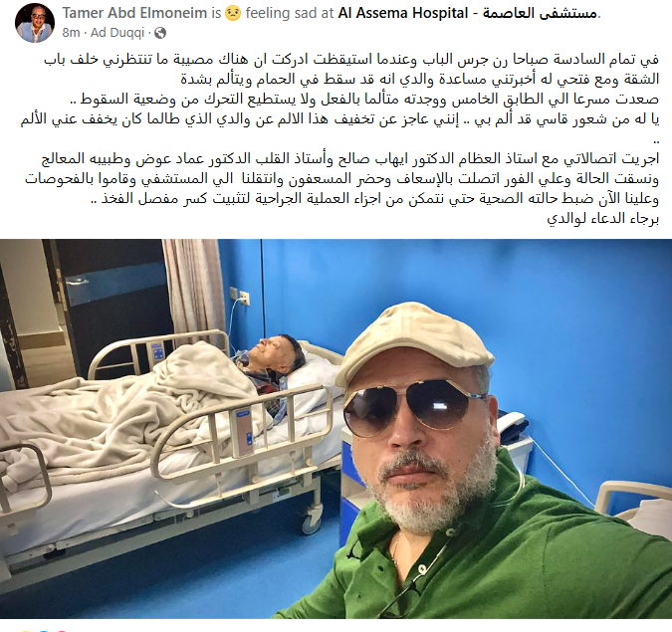Open the post via 8m timestamp
The width and height of the screenshot is (672, 632).
pos(71,33)
